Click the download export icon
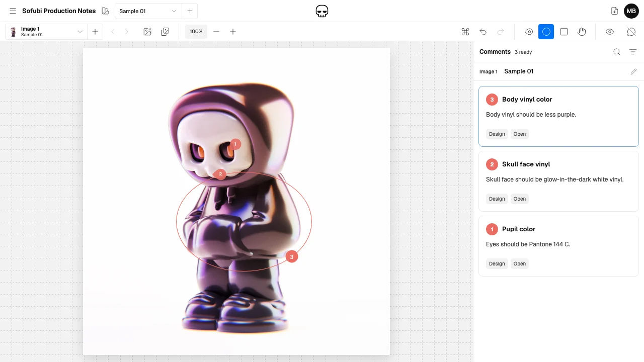 (614, 11)
